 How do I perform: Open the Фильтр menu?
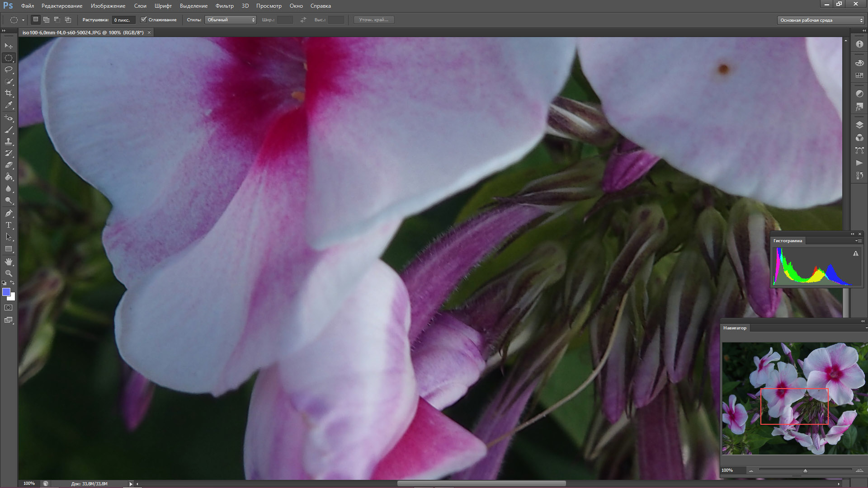224,6
